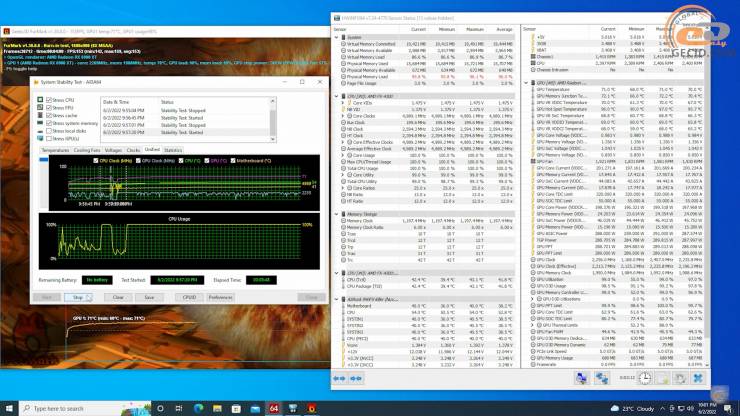Viewport: 740px width, 416px height.
Task: Uncheck Stress cache checkbox
Action: pyautogui.click(x=49, y=115)
